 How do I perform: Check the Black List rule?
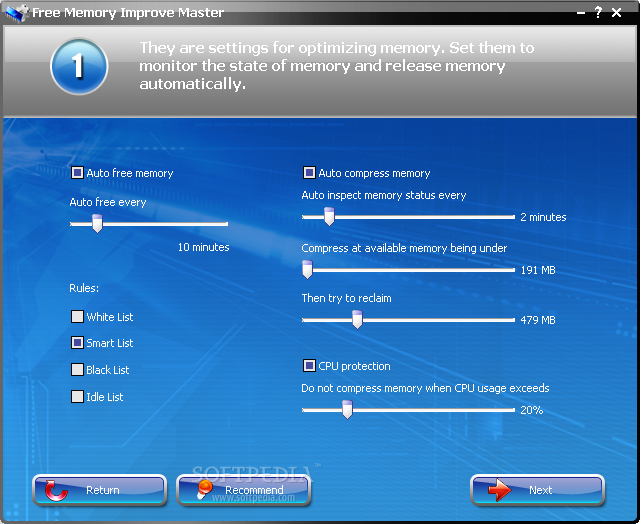point(77,369)
